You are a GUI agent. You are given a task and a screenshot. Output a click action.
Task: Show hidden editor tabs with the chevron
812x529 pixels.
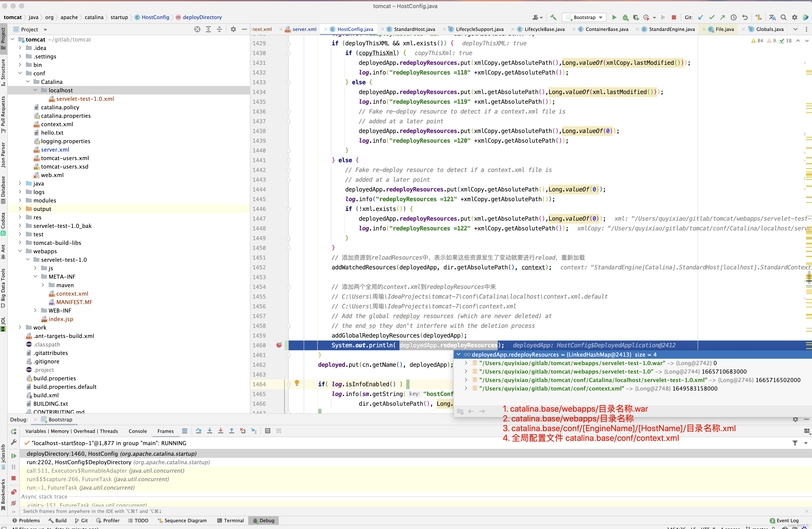coord(796,29)
